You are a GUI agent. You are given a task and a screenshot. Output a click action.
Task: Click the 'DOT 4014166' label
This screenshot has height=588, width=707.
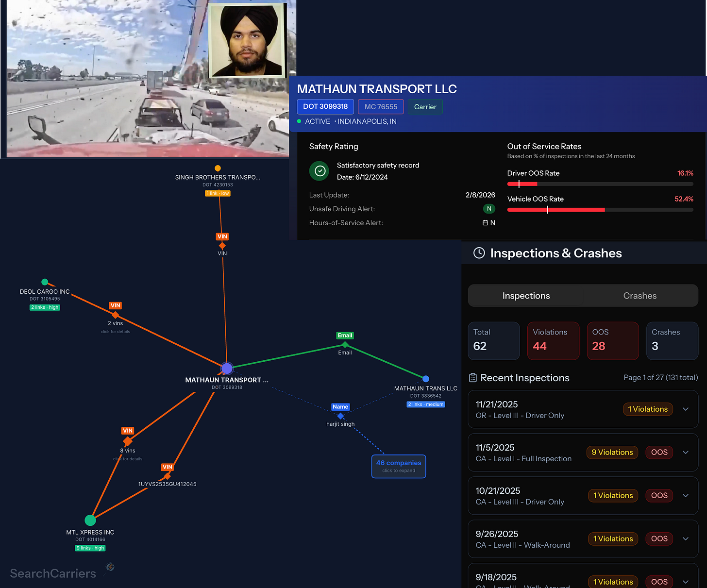90,539
